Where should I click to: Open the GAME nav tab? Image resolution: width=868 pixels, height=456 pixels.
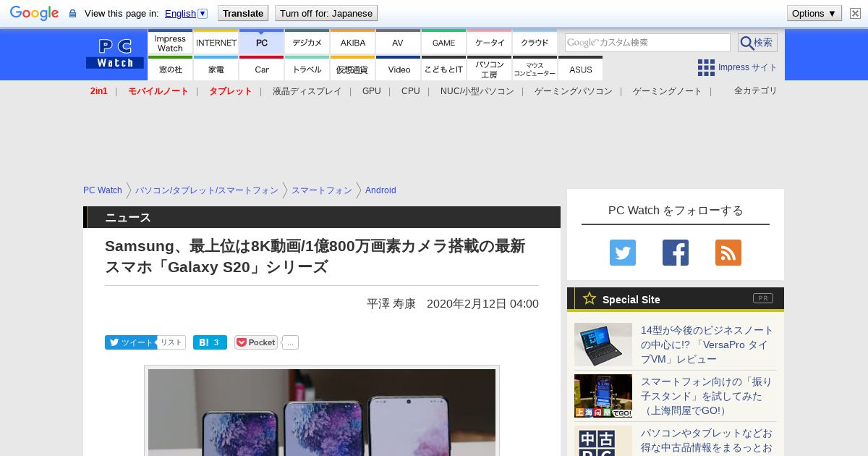[443, 43]
